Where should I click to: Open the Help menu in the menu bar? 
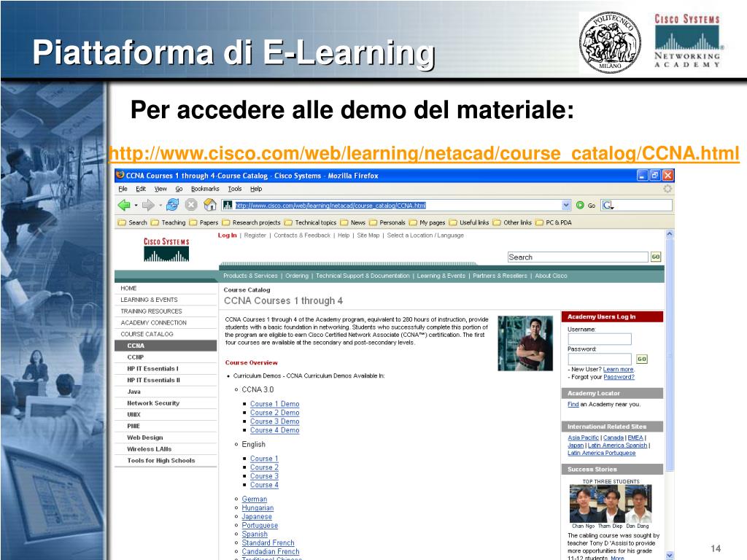256,189
